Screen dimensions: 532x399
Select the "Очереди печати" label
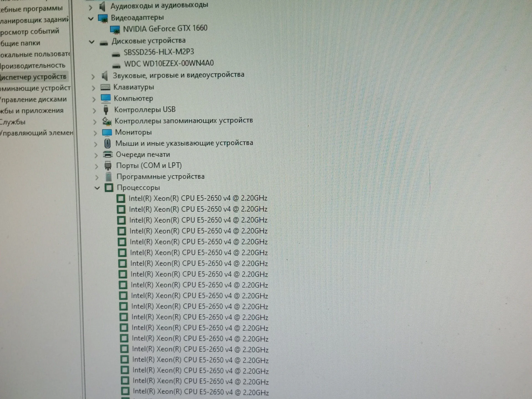pos(143,155)
